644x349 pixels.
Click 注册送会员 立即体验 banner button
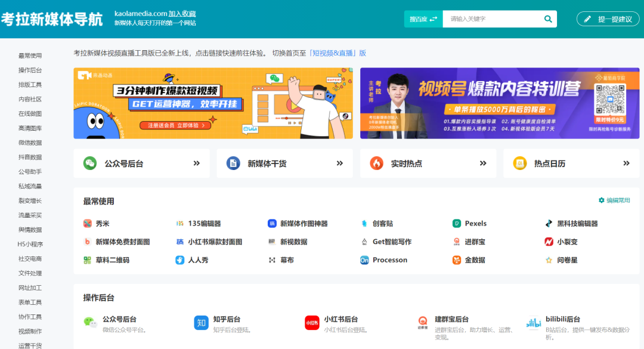tap(175, 125)
